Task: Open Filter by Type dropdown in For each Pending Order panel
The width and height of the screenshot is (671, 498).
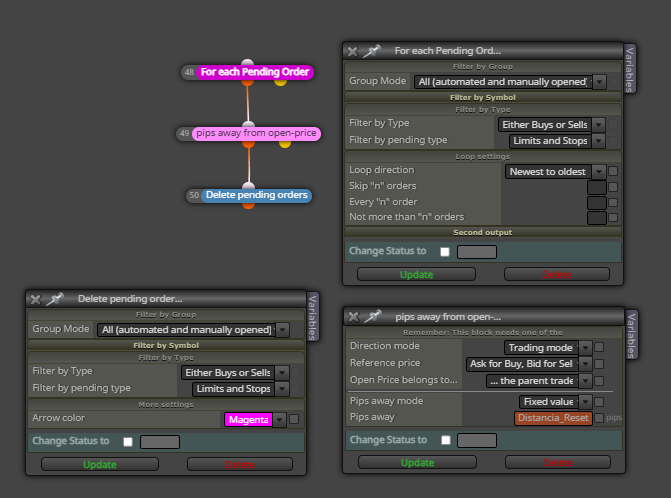Action: [x=599, y=124]
